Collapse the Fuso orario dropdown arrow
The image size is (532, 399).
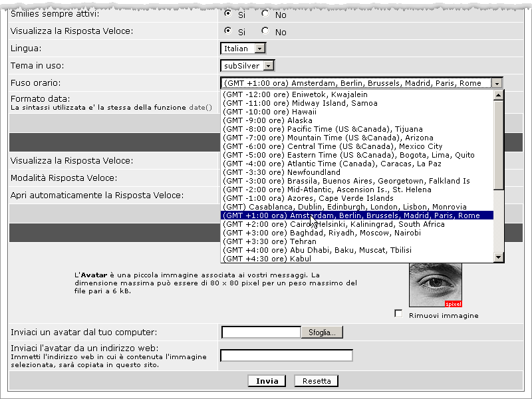[497, 83]
